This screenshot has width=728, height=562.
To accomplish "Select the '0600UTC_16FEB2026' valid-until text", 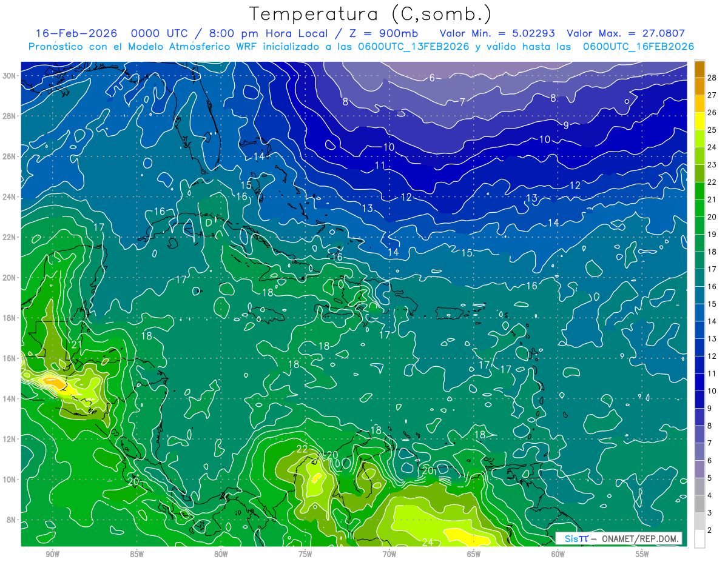I will tap(638, 47).
